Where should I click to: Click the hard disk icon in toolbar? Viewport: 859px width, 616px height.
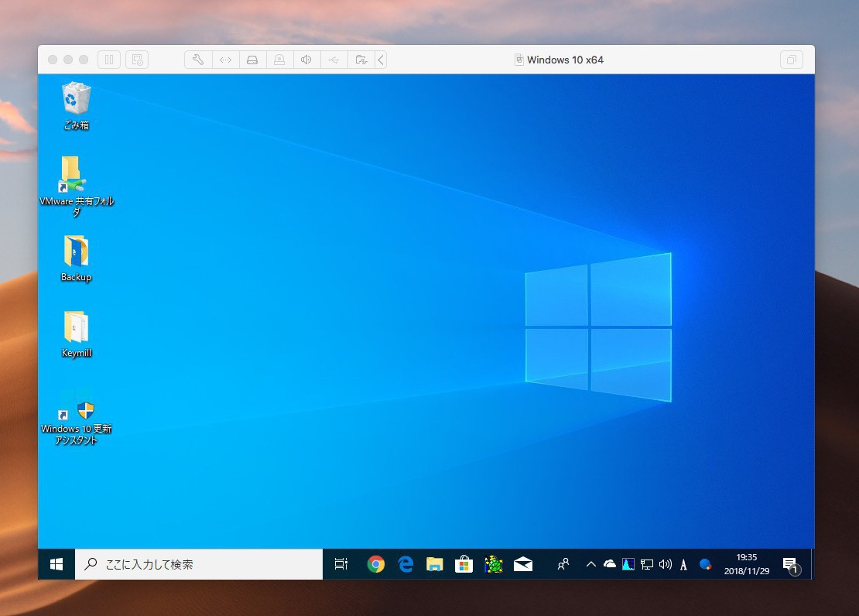point(252,60)
